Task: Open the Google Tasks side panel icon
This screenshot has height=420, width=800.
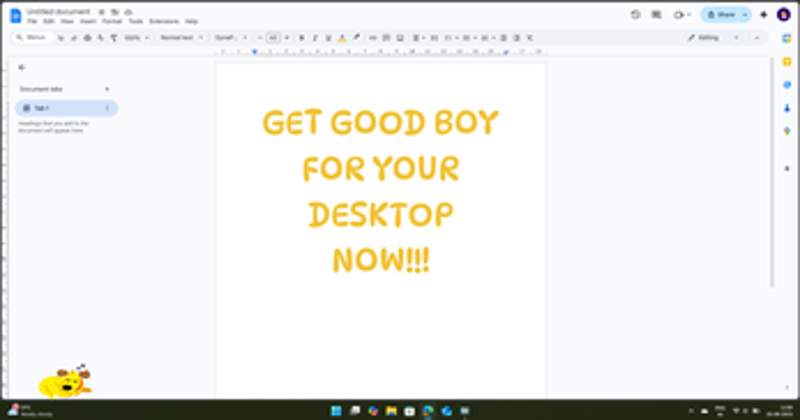Action: point(787,85)
